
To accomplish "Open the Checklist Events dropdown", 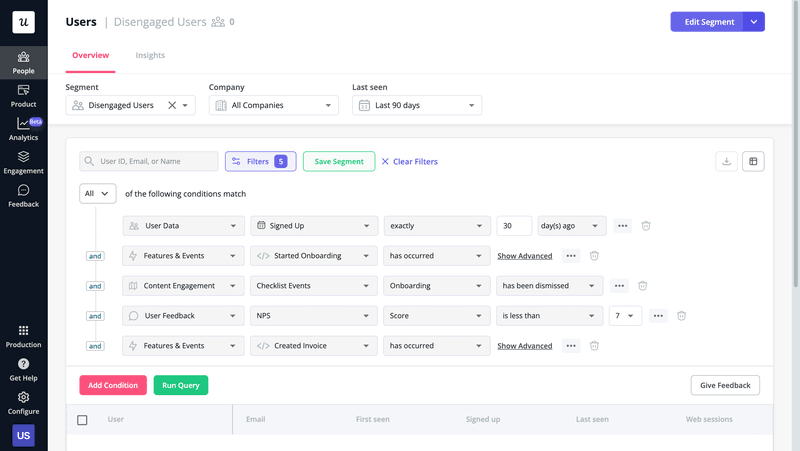I will 314,286.
